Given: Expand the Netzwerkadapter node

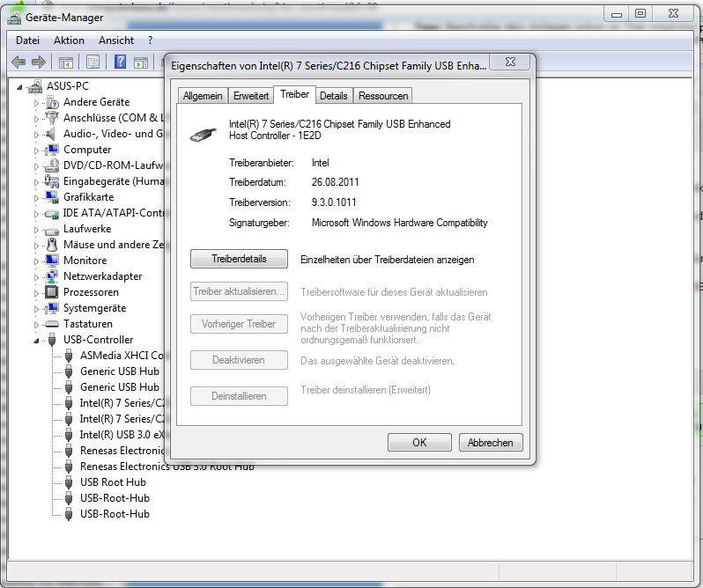Looking at the screenshot, I should click(x=36, y=277).
